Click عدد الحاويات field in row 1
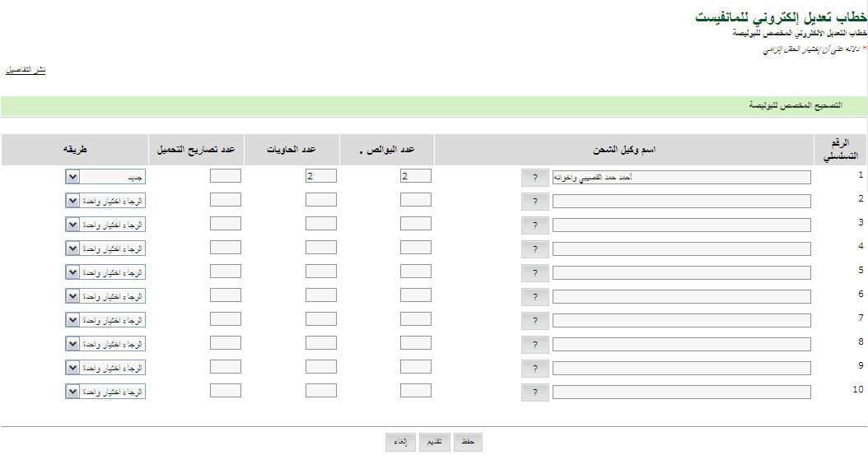 pyautogui.click(x=320, y=176)
